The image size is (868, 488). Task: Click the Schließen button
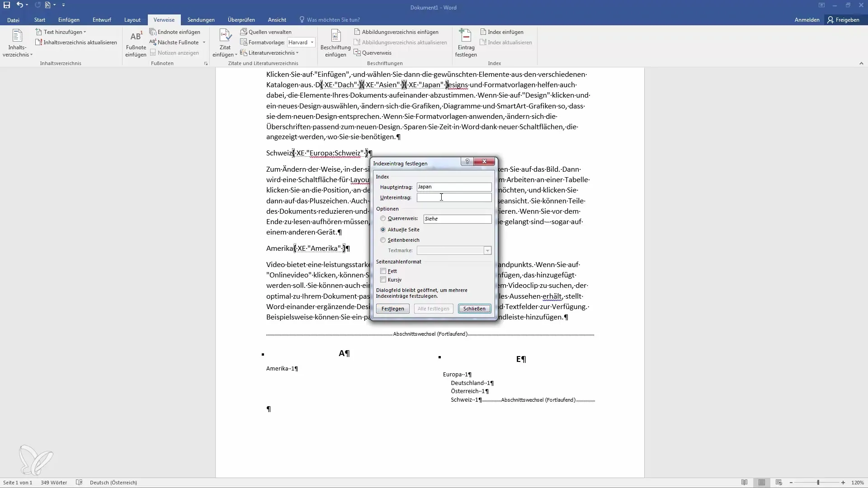(474, 309)
